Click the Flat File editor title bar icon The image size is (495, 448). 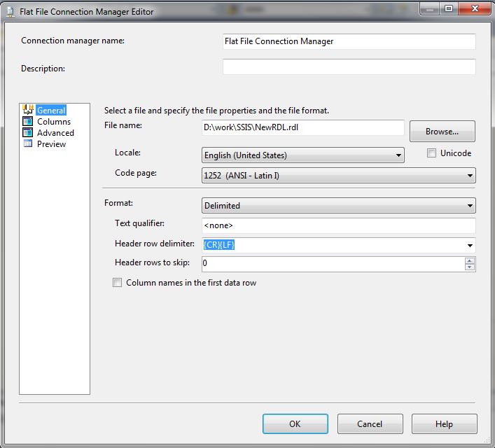pos(11,12)
